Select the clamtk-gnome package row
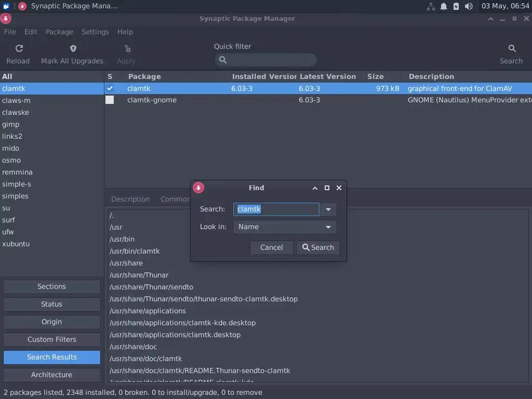This screenshot has height=399, width=532. coord(318,100)
